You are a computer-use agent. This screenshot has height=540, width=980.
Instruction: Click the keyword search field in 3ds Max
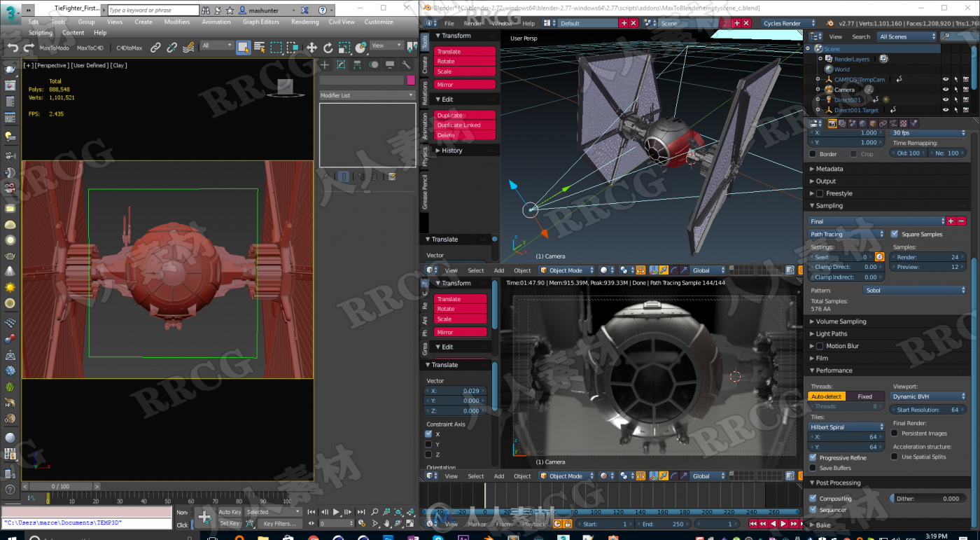click(153, 11)
